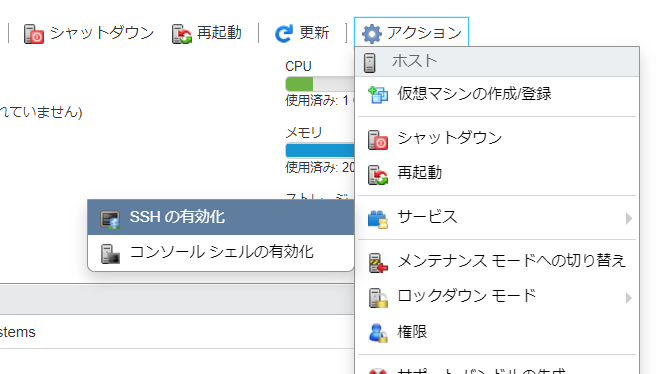The width and height of the screenshot is (656, 374).
Task: Expand the ロックダウン モード submenu arrow
Action: tap(628, 298)
